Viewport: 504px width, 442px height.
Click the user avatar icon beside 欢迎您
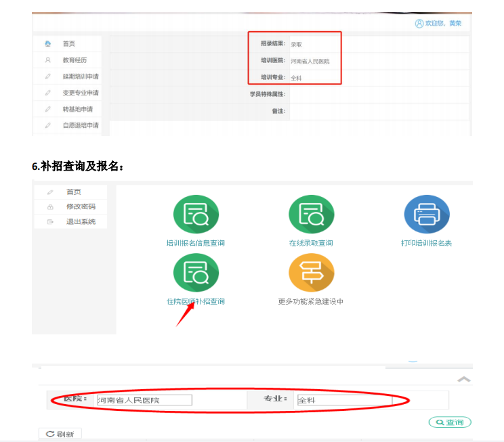pos(419,24)
